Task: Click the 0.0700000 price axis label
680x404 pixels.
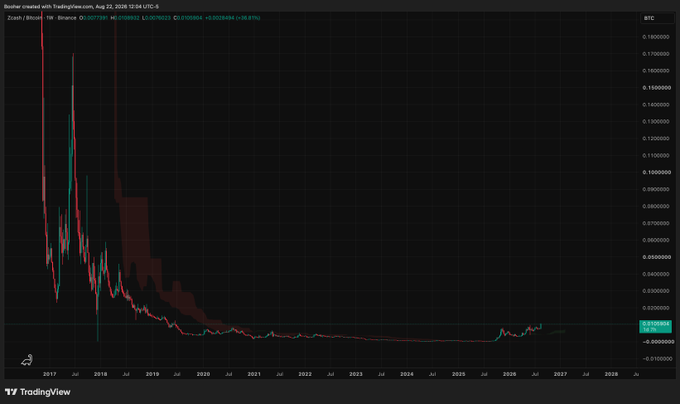Action: coord(655,223)
